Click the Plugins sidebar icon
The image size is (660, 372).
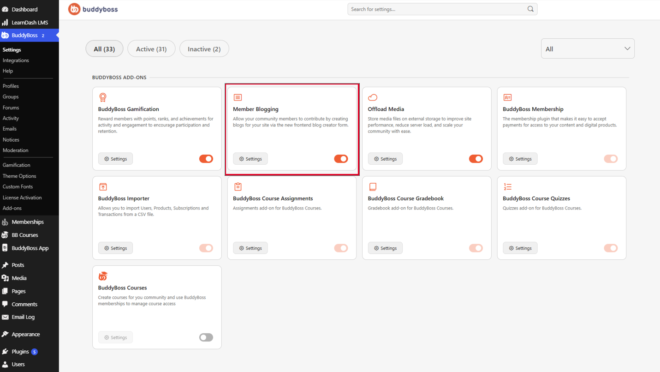5,351
